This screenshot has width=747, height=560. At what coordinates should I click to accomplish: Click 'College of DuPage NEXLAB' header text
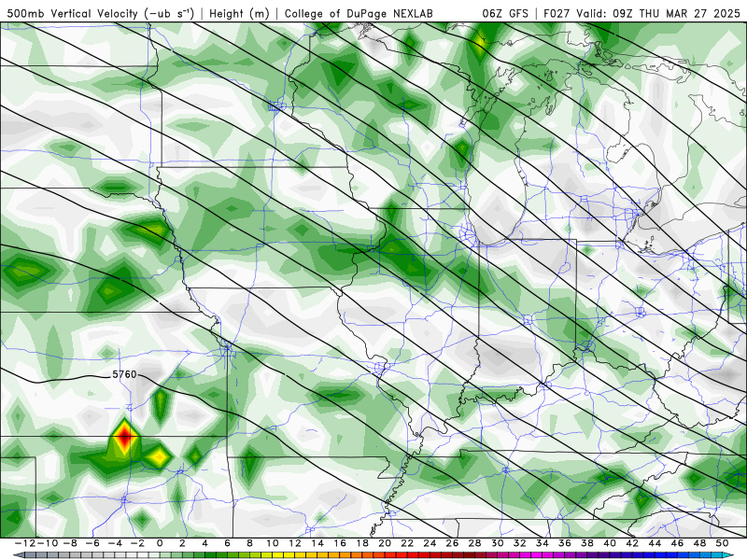pyautogui.click(x=359, y=14)
